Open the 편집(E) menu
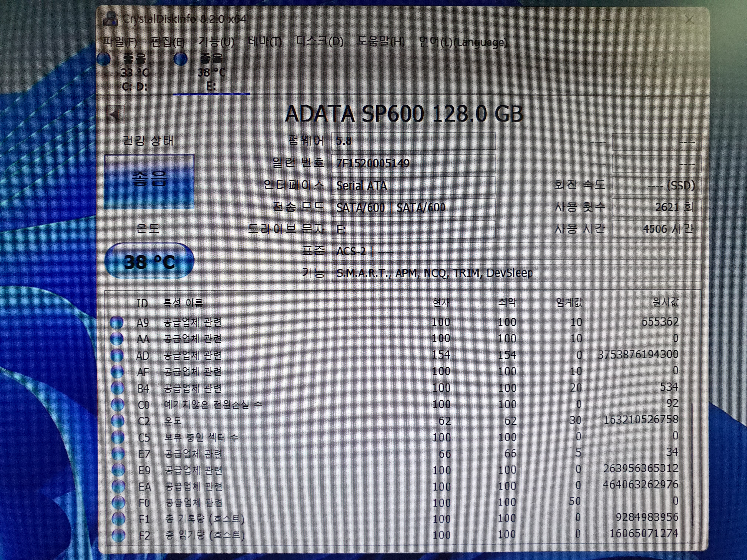 [168, 42]
